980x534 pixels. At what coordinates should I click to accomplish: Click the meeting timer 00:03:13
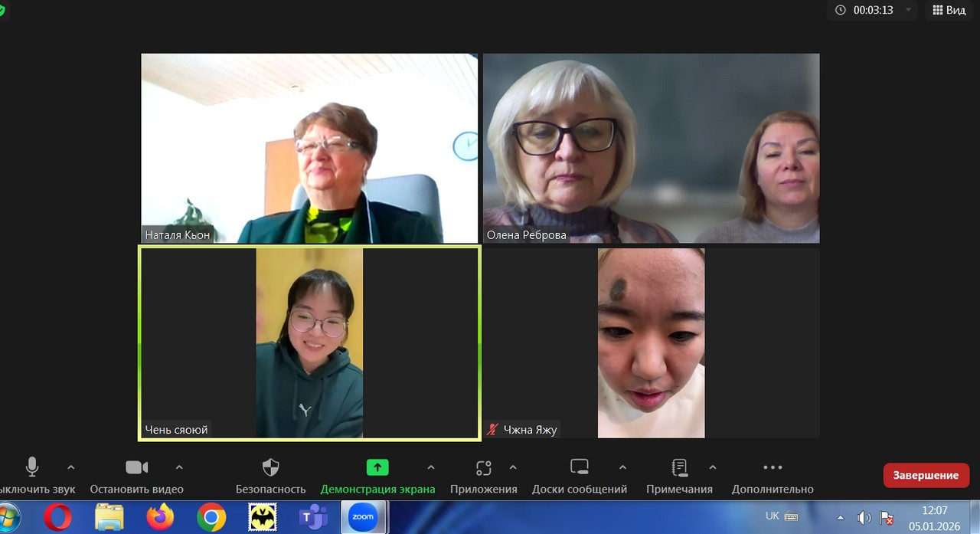pyautogui.click(x=874, y=10)
